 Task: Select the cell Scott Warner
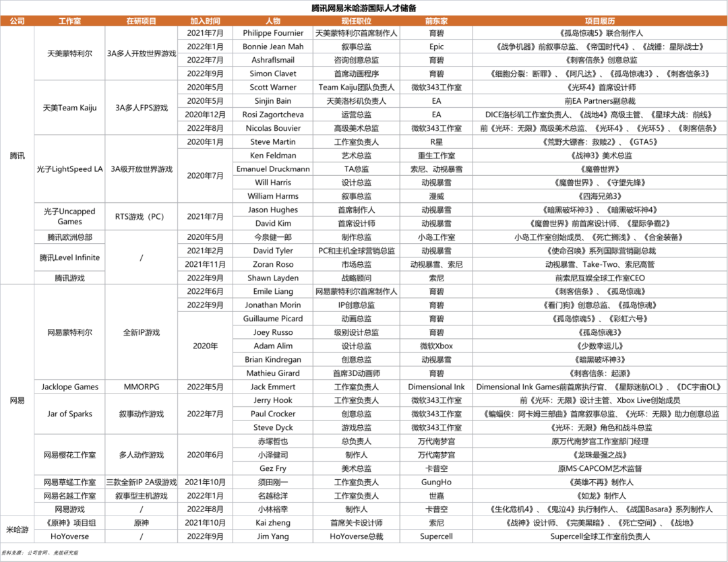(x=273, y=87)
